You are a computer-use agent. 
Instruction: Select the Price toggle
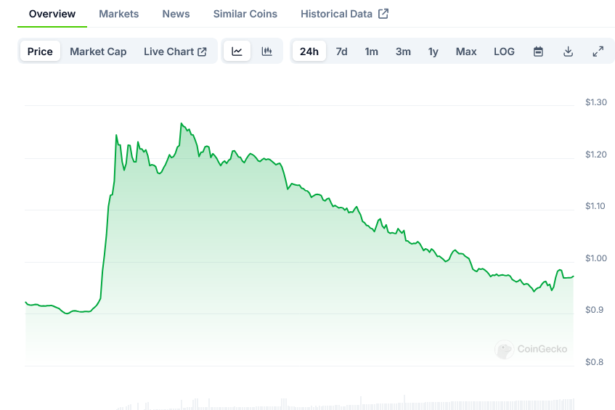coord(41,51)
